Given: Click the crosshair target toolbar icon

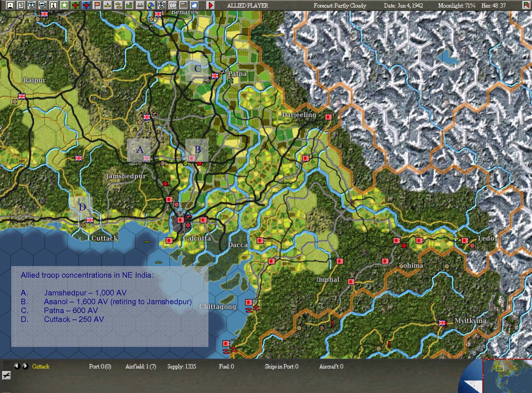Looking at the screenshot, I should pos(162,5).
